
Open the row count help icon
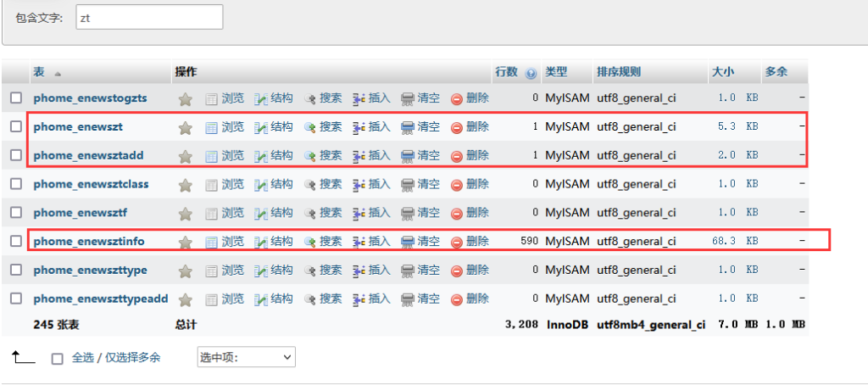(531, 73)
